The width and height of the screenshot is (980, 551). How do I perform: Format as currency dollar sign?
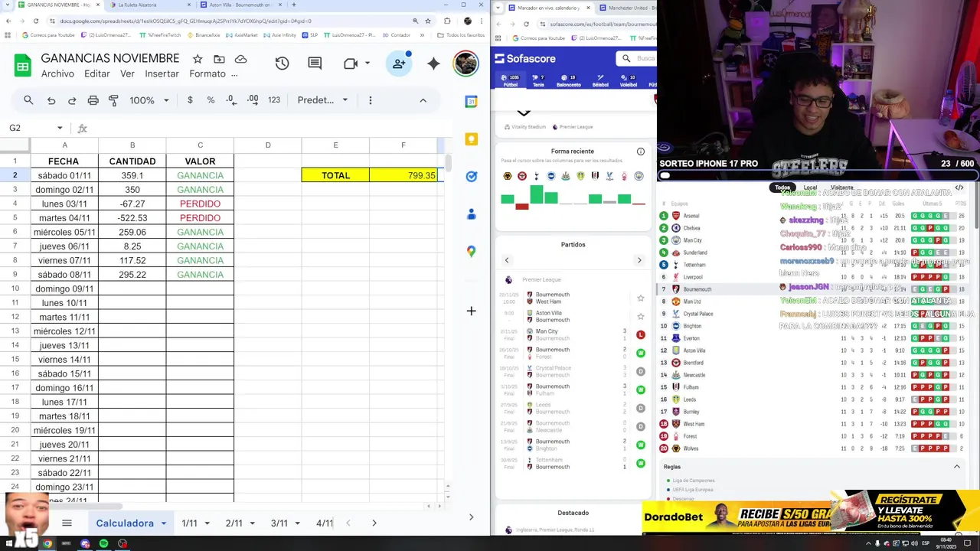click(190, 100)
